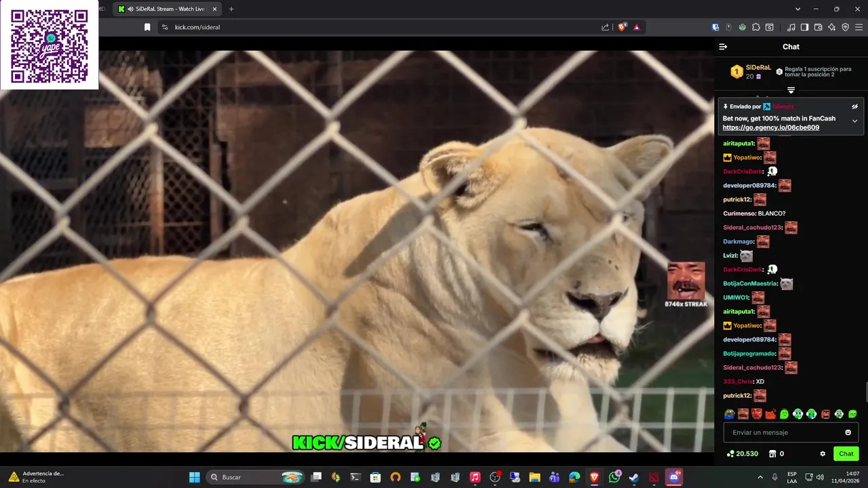Image resolution: width=868 pixels, height=488 pixels.
Task: Select username Lvizl in chat
Action: [x=730, y=256]
